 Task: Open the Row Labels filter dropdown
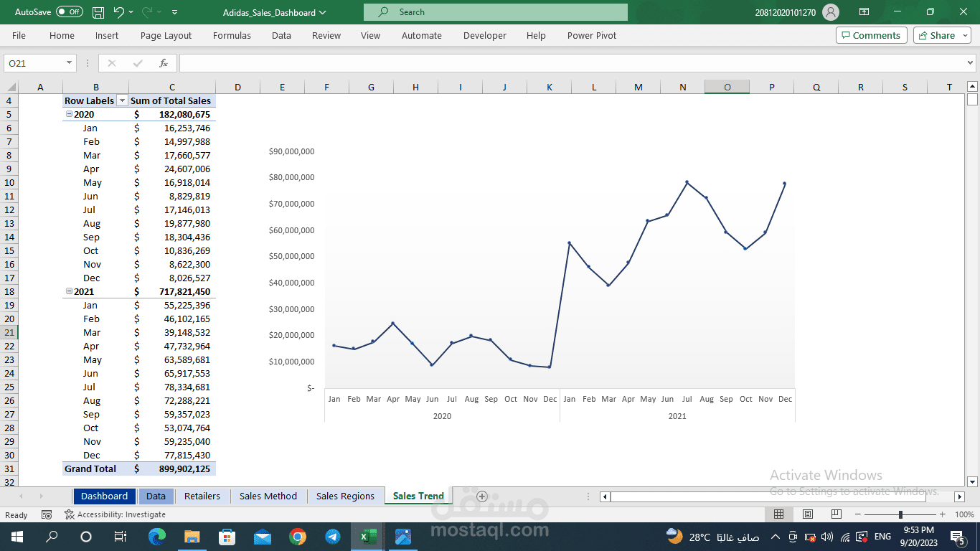click(x=122, y=101)
